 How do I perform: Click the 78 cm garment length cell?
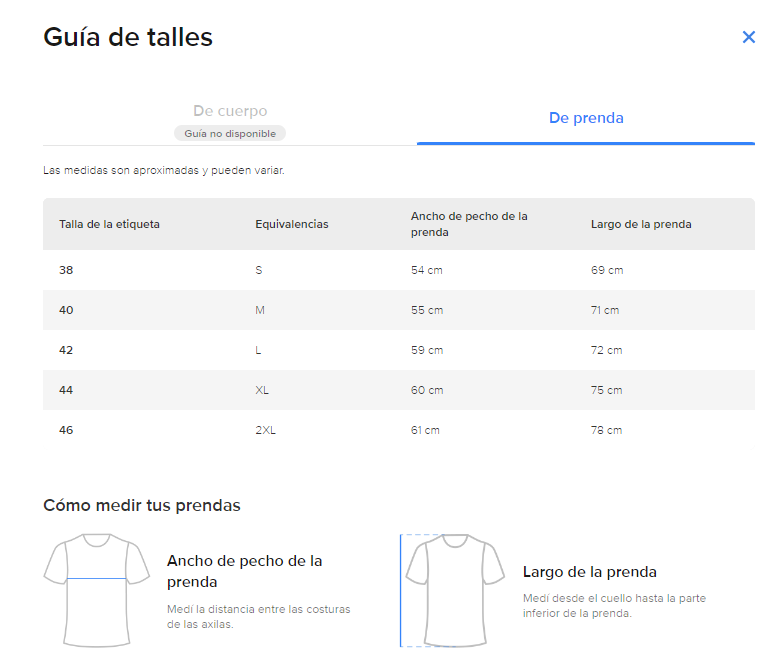(606, 430)
